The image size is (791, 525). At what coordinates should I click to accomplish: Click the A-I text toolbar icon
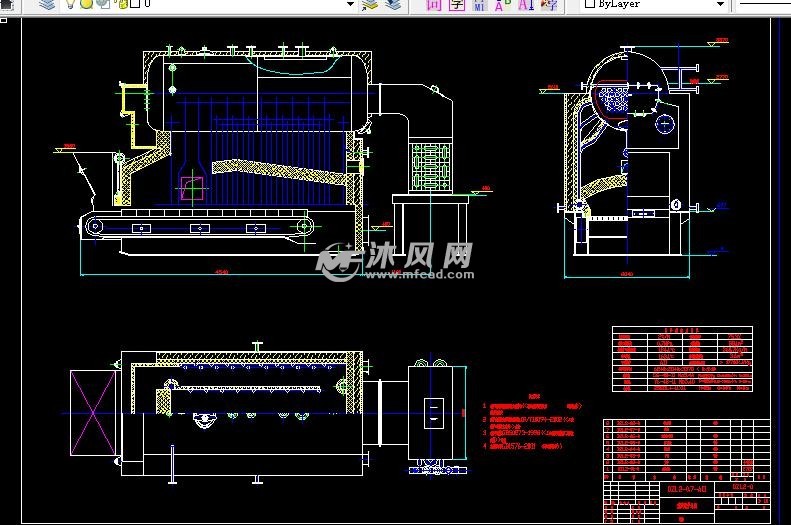[526, 5]
